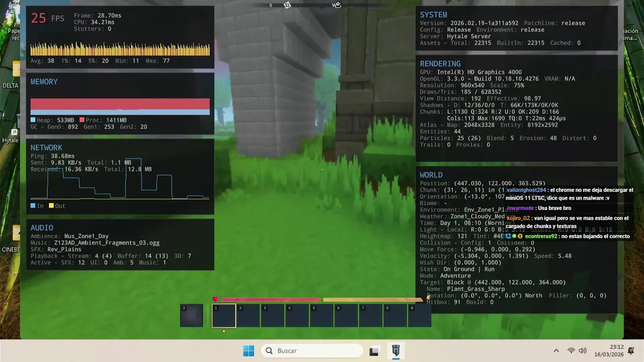The image size is (644, 362).
Task: Open the Wi-Fi network tray icon
Action: click(x=571, y=351)
